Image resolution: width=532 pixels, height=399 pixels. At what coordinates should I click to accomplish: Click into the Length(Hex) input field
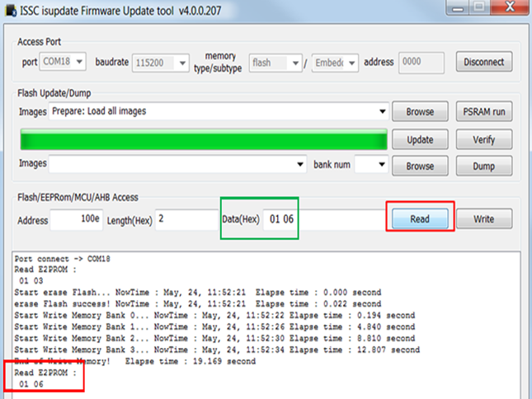click(x=186, y=219)
